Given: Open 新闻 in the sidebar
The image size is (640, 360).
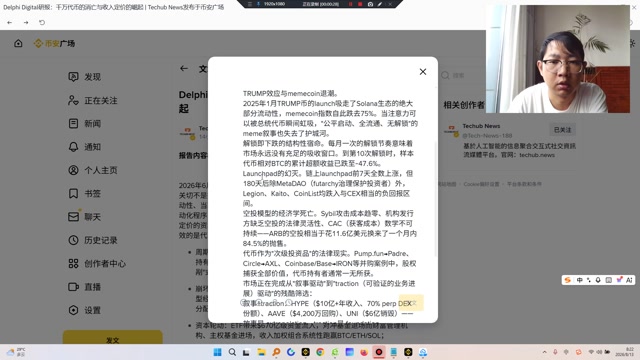Looking at the screenshot, I should pyautogui.click(x=84, y=124).
